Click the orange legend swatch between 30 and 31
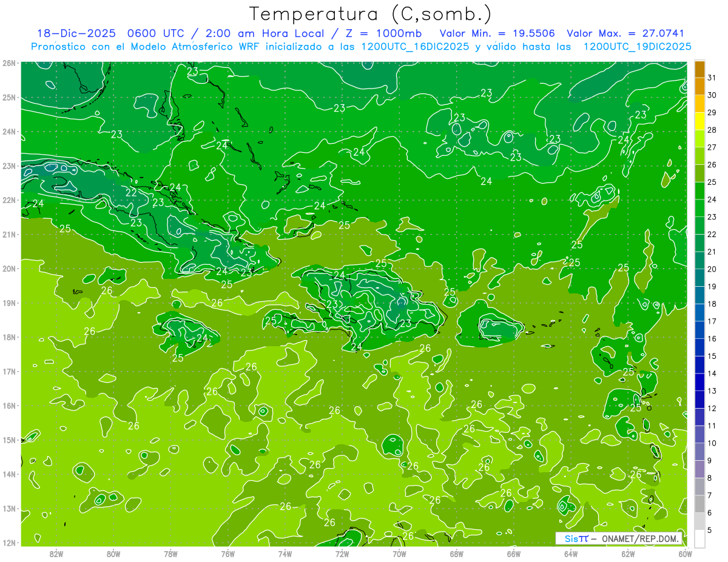Image resolution: width=728 pixels, height=562 pixels. (x=699, y=87)
